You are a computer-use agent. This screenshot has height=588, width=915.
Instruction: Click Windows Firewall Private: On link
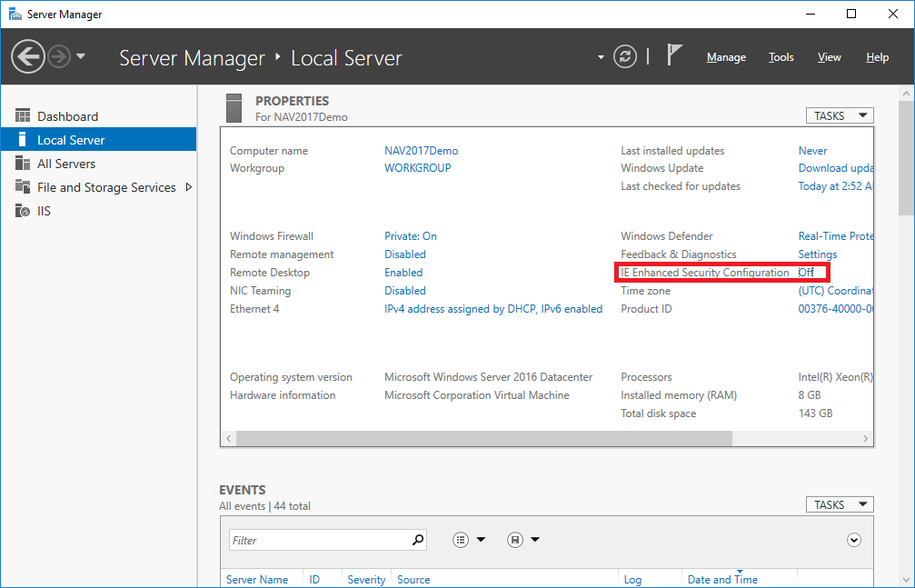click(x=410, y=236)
